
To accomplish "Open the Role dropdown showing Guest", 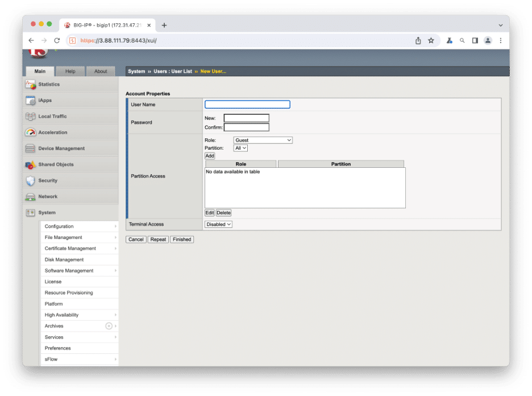I will click(x=263, y=140).
